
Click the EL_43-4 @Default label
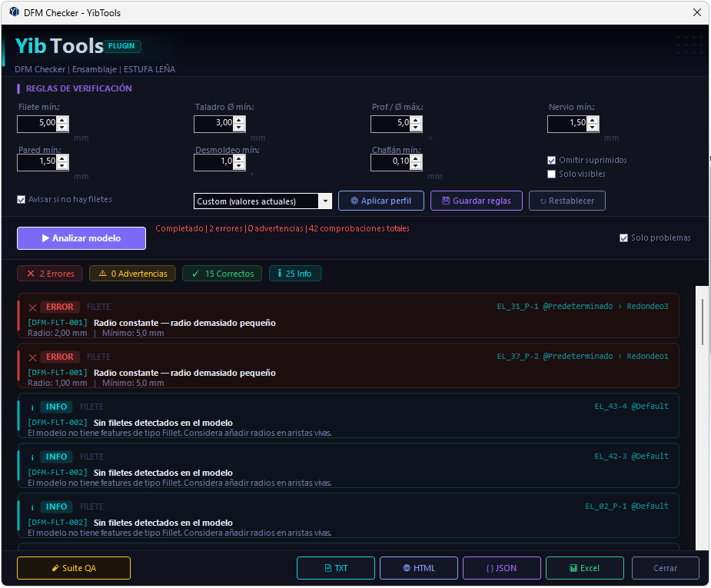click(632, 406)
